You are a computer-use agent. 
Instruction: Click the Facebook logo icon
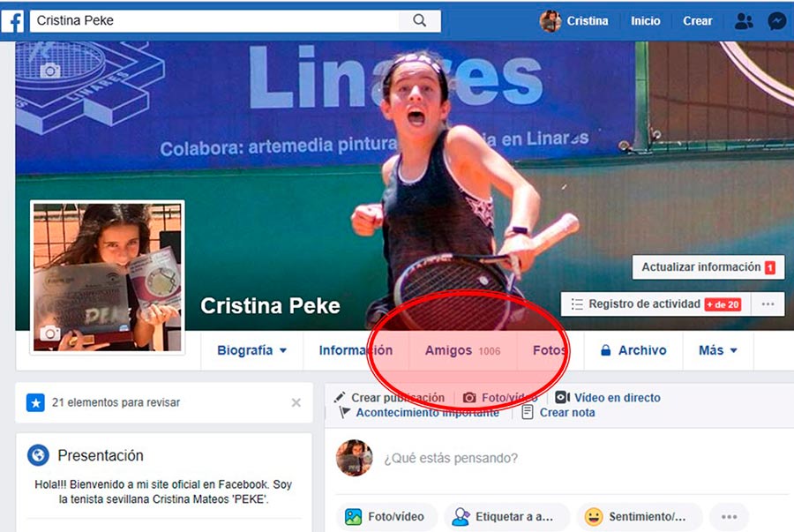(12, 20)
